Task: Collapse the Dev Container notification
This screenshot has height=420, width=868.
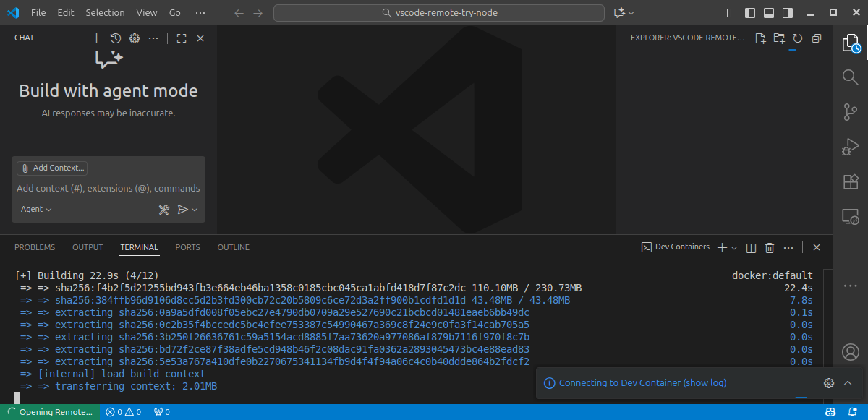Action: pos(848,383)
